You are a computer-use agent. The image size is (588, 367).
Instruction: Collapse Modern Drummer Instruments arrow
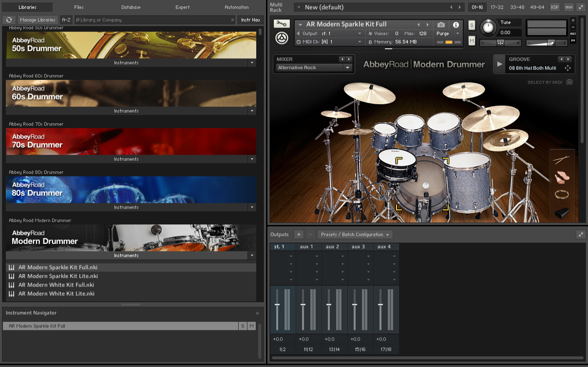coord(252,256)
